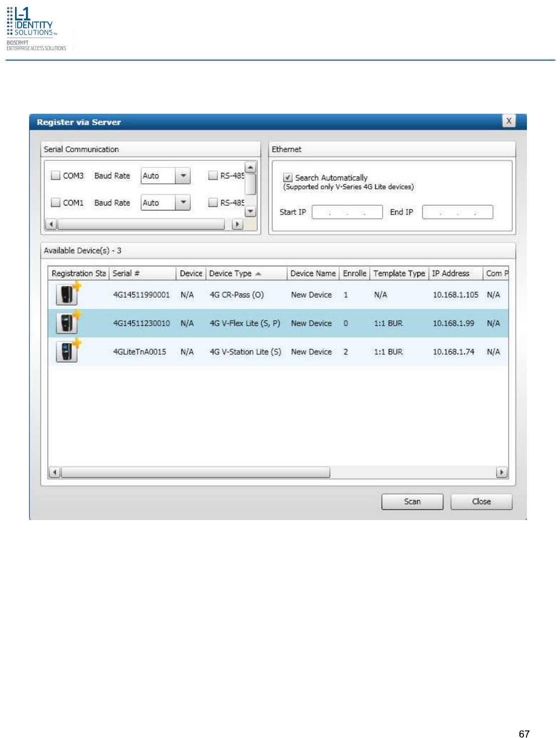Click device table horizontal scrollbar thumb
560x738 pixels.
point(195,472)
